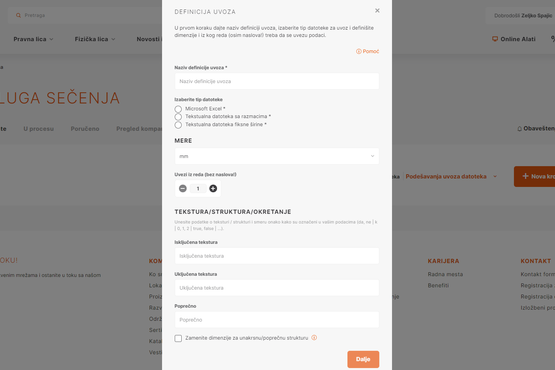Choose Tekstualna datoteka fiksne širine radio
The width and height of the screenshot is (555, 370).
point(178,125)
